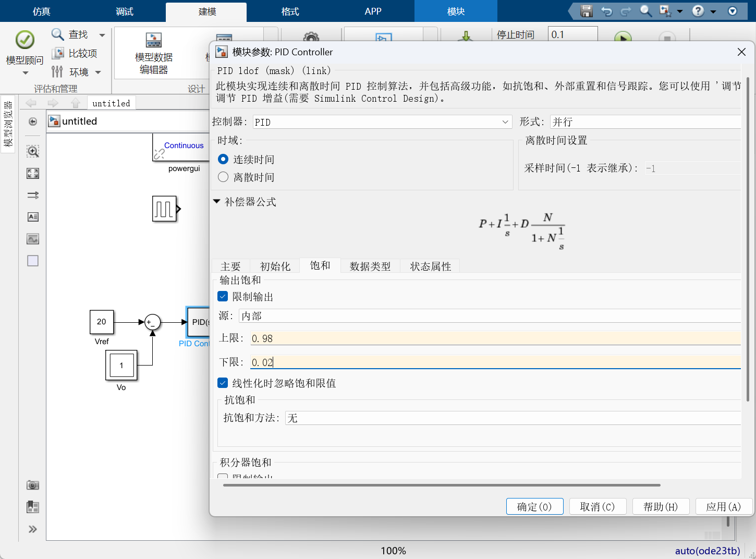Click the sample time arrows icon in the palette
Screen dimensions: 756x559
[33, 195]
